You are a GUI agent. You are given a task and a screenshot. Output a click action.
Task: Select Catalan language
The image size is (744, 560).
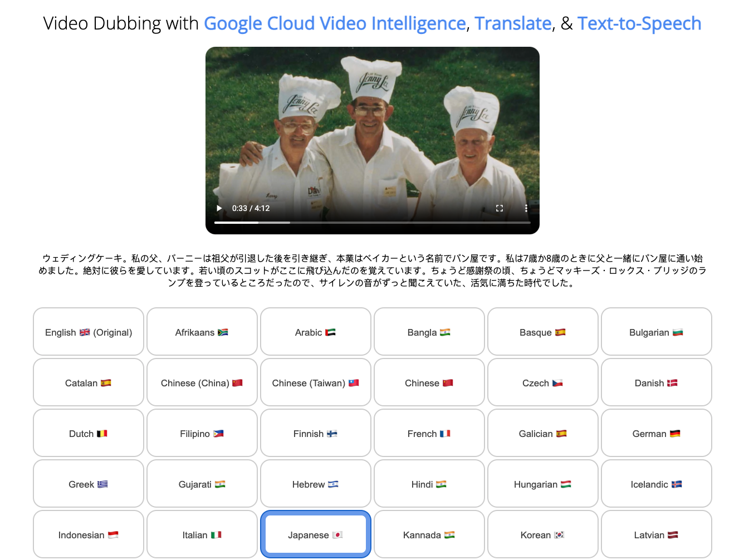pos(89,382)
